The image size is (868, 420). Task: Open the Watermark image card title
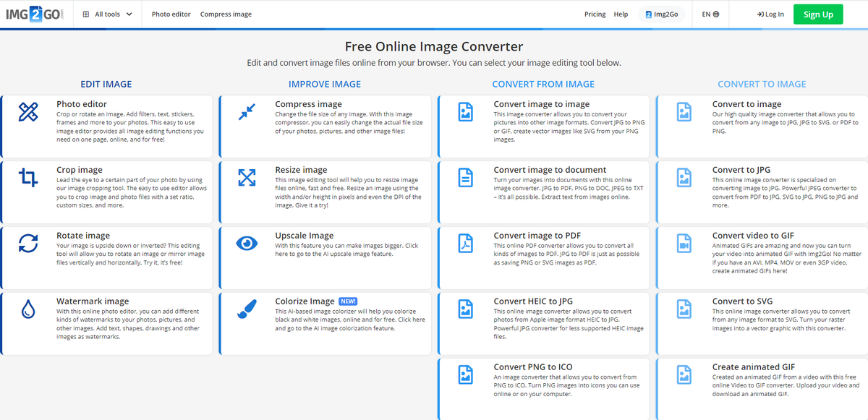[93, 301]
